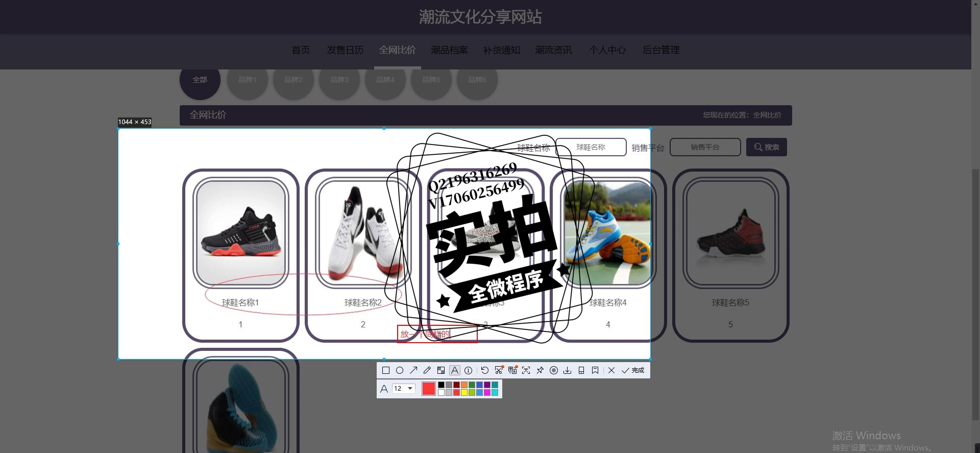
Task: Click the current red color preview
Action: pos(429,389)
